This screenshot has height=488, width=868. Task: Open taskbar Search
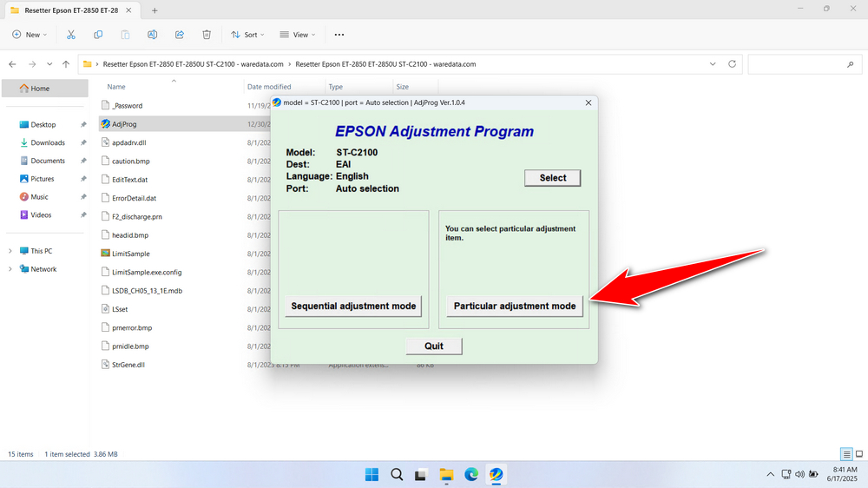pyautogui.click(x=397, y=475)
